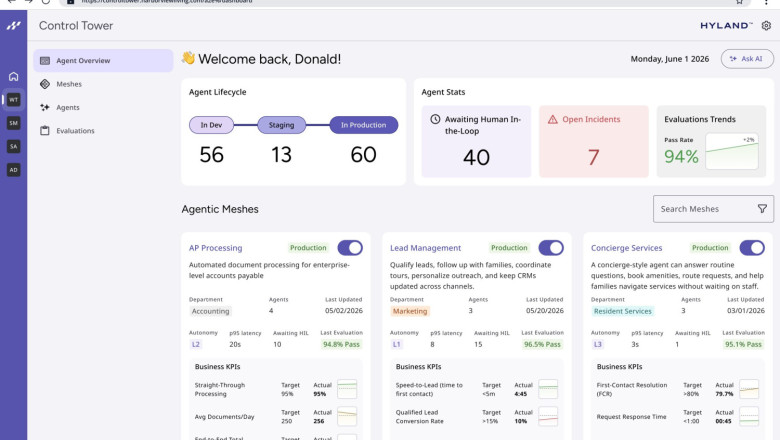Go to Agent Overview menu item
This screenshot has height=440, width=780.
click(103, 61)
